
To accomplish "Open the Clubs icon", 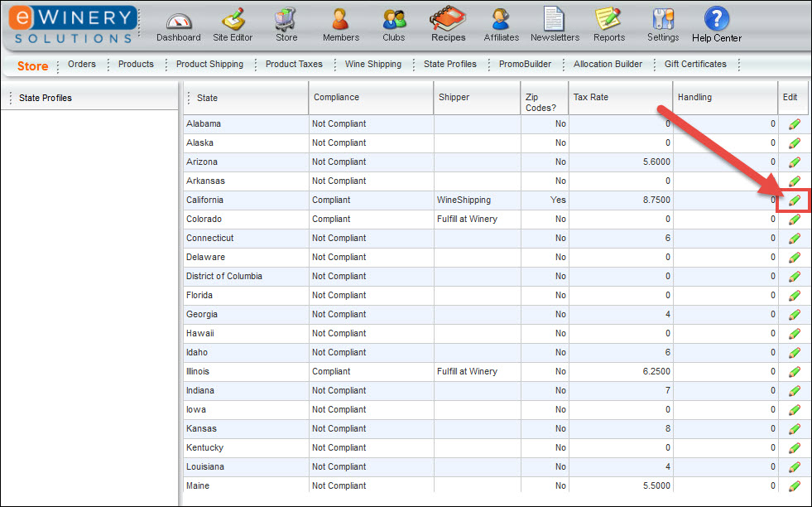I will [394, 20].
